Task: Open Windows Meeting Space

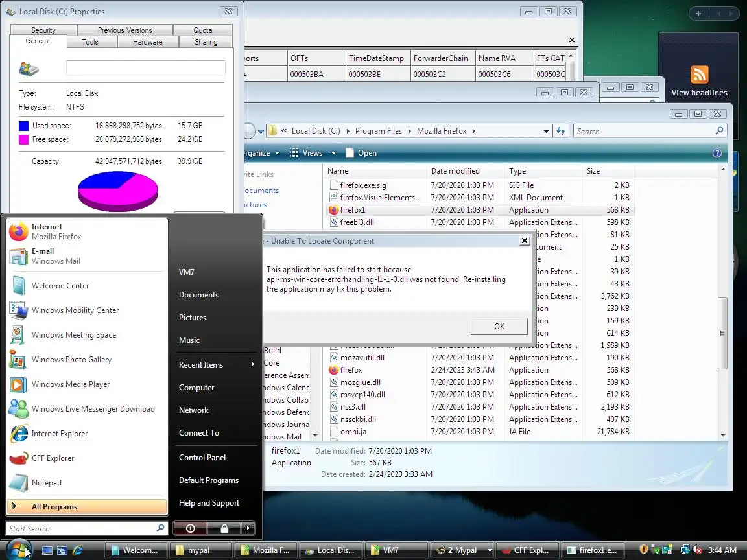Action: [87, 335]
